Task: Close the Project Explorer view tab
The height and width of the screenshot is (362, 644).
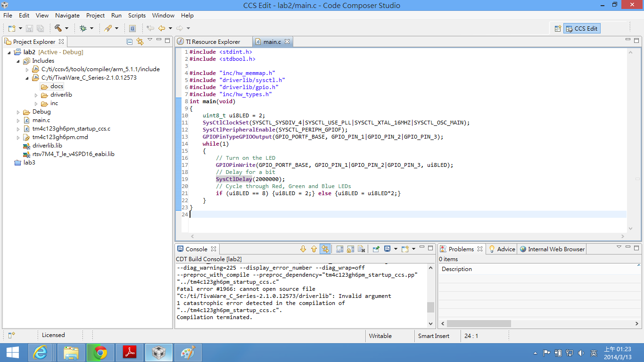Action: [x=61, y=41]
